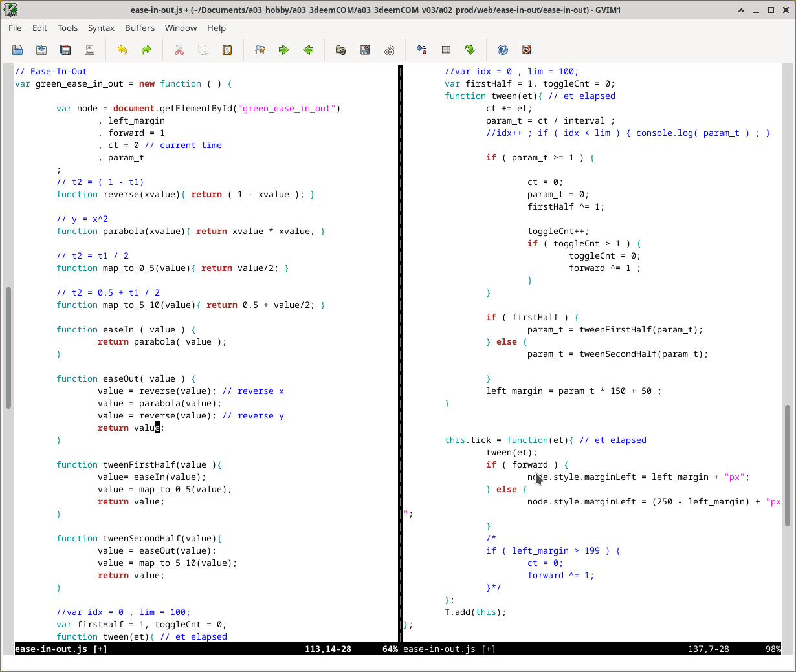This screenshot has height=672, width=796.
Task: Click the left pane status line ease-in-out.js
Action: tap(50, 649)
